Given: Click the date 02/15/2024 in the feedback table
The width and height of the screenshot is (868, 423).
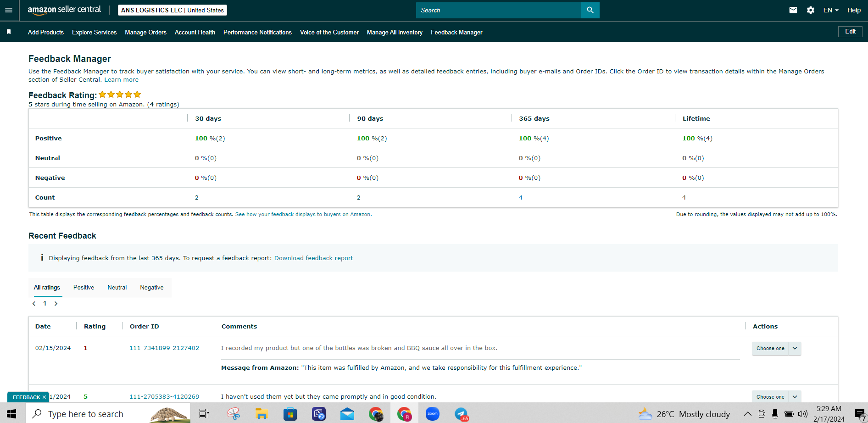Looking at the screenshot, I should 53,348.
